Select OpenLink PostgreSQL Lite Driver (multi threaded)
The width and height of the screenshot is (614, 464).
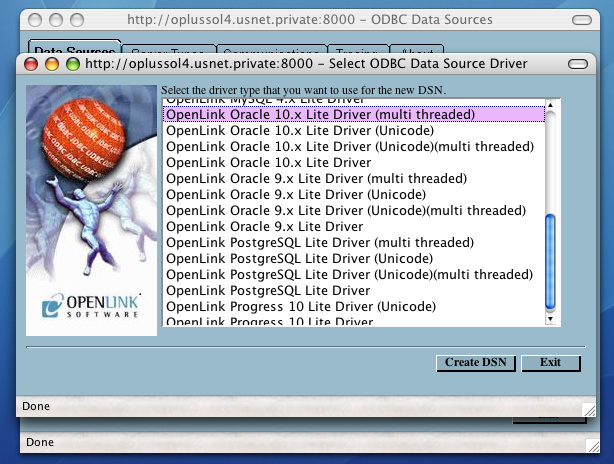354,243
